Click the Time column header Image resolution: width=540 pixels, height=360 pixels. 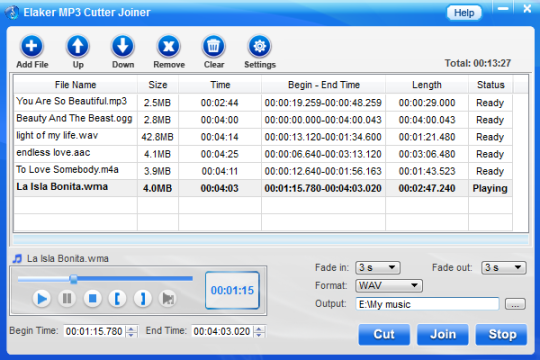(x=220, y=85)
